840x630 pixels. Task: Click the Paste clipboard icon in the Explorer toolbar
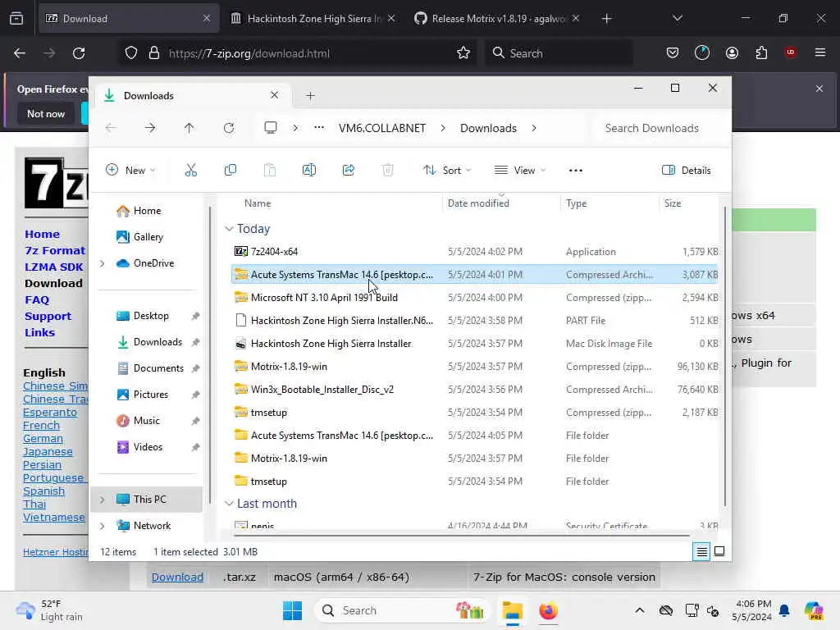(x=269, y=171)
